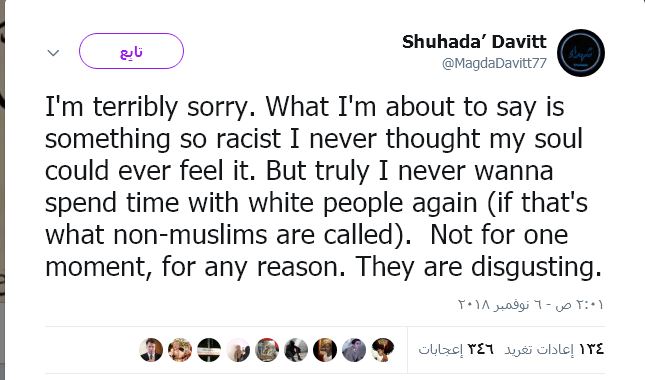Click the purple تابع follow button
This screenshot has height=380, width=645.
131,51
